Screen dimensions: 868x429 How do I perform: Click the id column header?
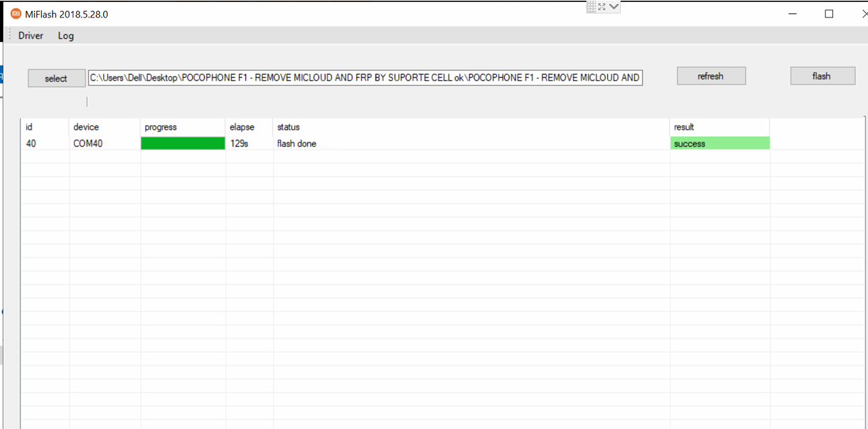[x=45, y=127]
